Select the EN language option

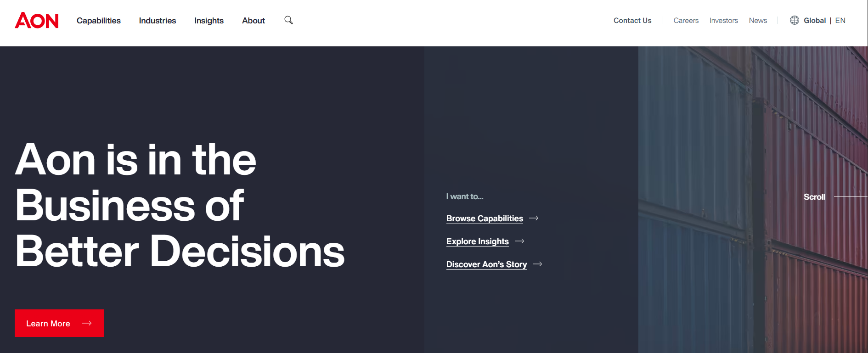[x=840, y=20]
